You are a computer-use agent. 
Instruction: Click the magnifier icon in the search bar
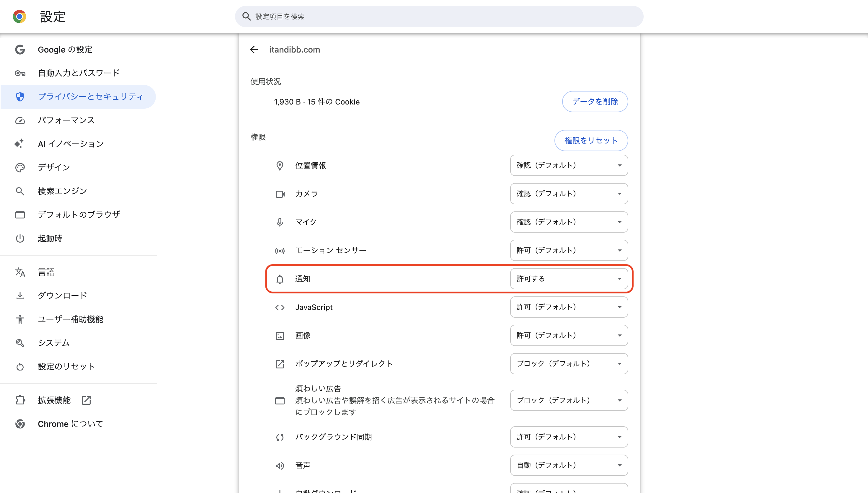247,16
